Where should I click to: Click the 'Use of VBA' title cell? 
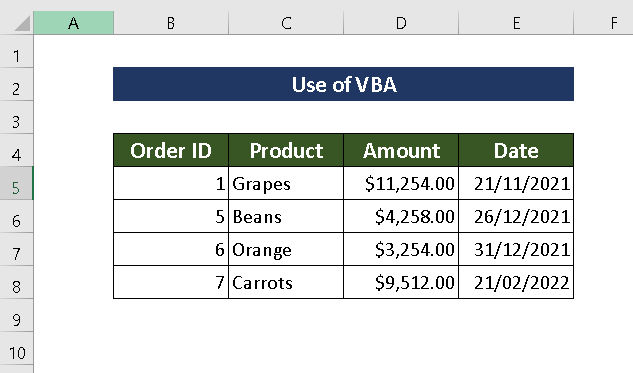(x=344, y=84)
